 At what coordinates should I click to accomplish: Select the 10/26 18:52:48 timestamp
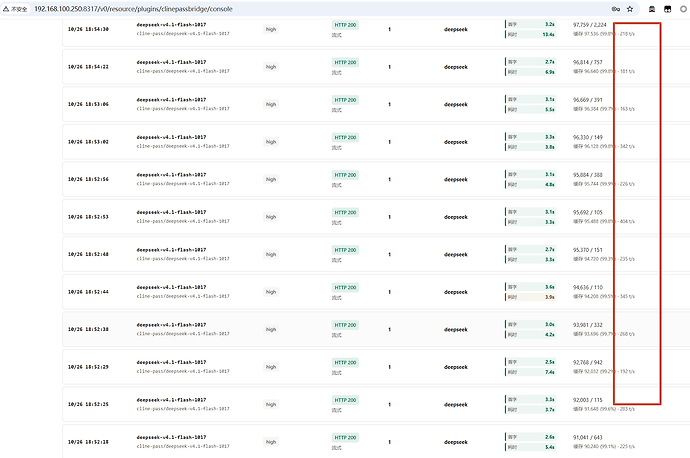coord(88,254)
